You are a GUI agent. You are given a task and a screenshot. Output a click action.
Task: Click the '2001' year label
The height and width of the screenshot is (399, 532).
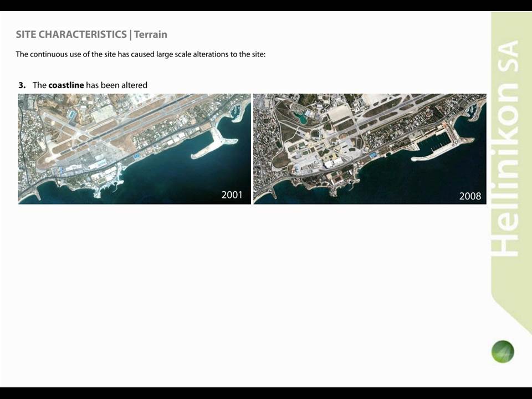(x=232, y=195)
